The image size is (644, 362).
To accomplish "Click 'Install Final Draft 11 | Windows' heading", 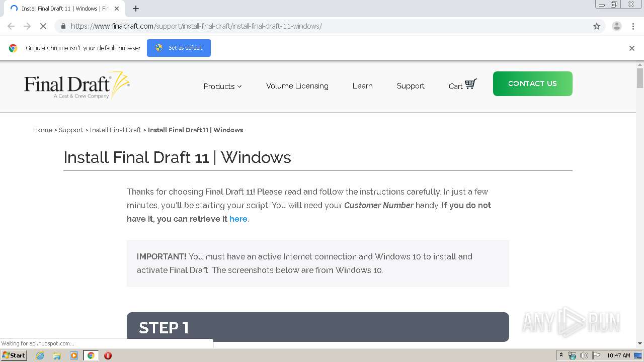I will point(177,157).
